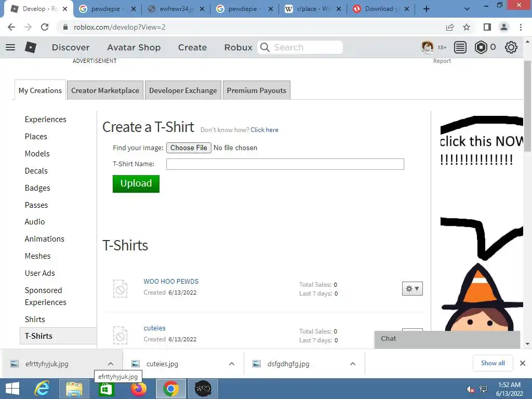Switch to Creator Marketplace tab
Screen dimensions: 532x399
click(x=105, y=90)
